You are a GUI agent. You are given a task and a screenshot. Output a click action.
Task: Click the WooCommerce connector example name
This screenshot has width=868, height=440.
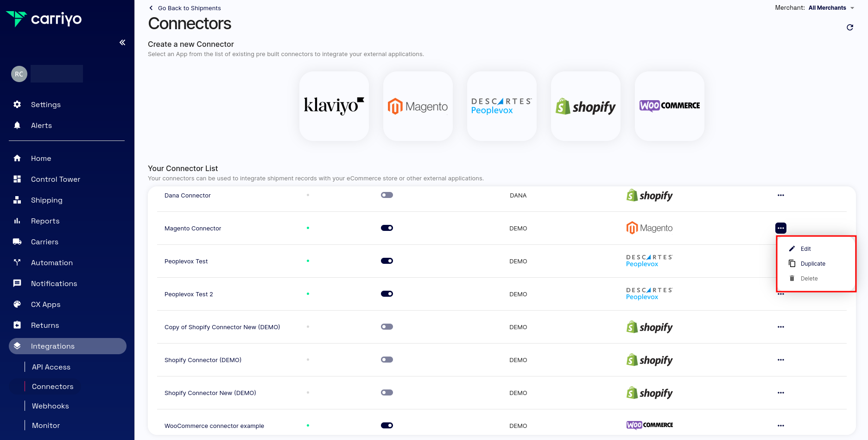click(x=214, y=426)
